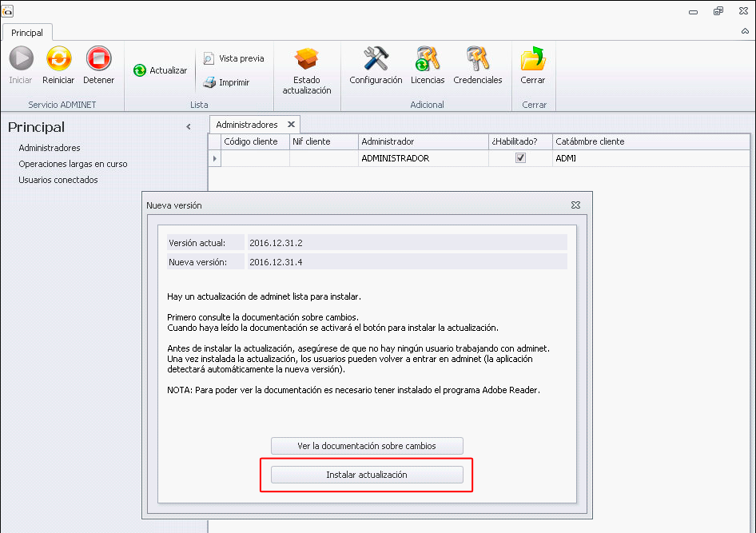Refresh list with Actualizar

tap(160, 70)
